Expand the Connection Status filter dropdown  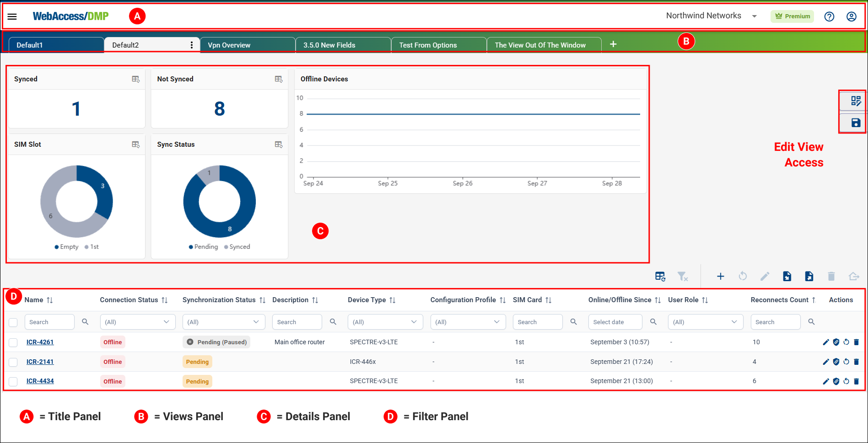pyautogui.click(x=138, y=322)
